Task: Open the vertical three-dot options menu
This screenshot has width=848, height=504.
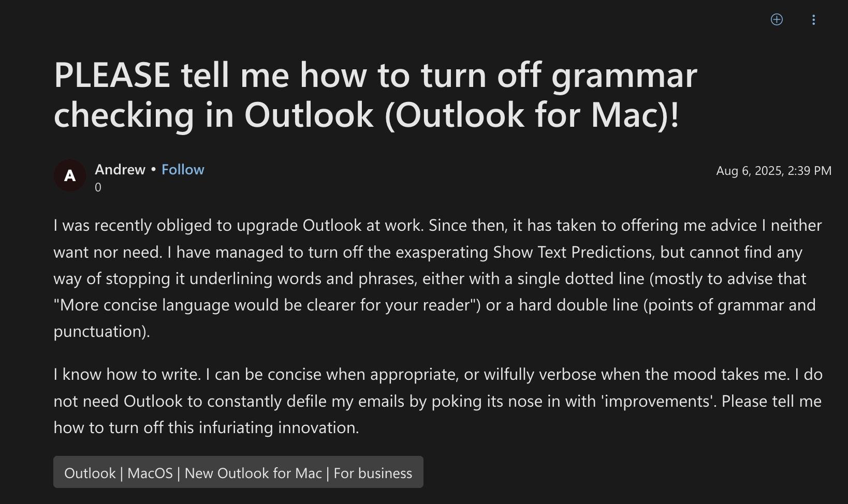Action: (x=813, y=20)
